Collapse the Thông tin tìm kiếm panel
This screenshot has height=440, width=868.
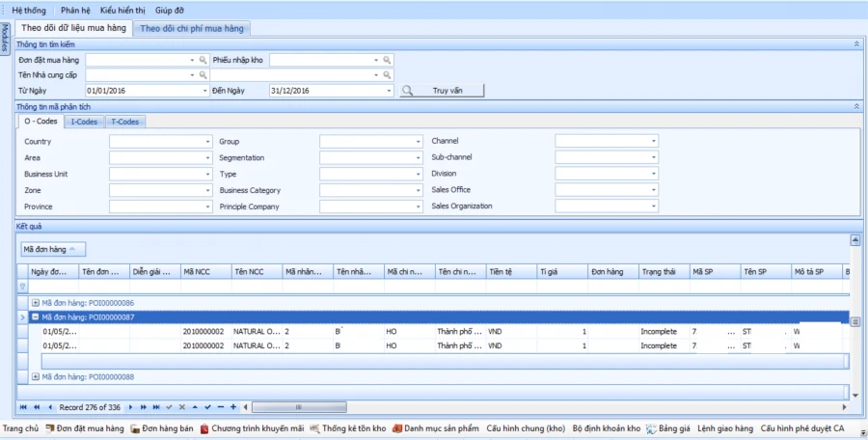pyautogui.click(x=856, y=44)
